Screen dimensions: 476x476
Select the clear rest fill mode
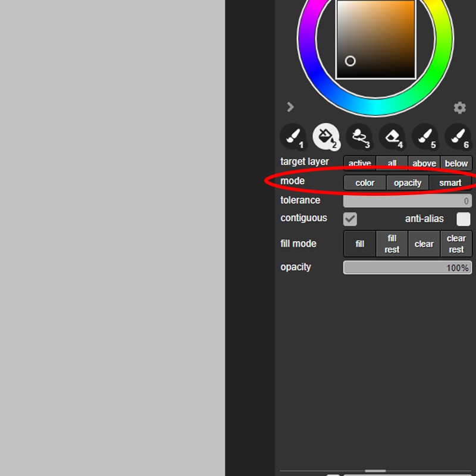coord(456,244)
